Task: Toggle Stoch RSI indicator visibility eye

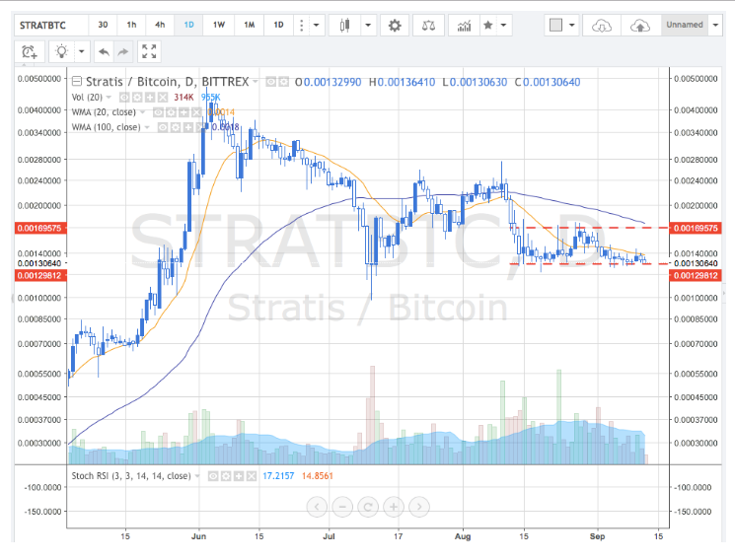Action: click(212, 475)
